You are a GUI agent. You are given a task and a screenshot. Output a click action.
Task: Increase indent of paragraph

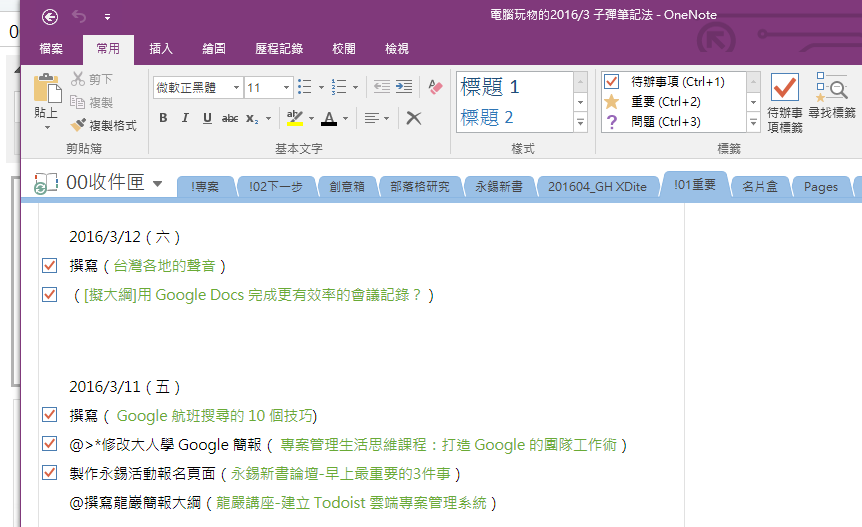[404, 87]
